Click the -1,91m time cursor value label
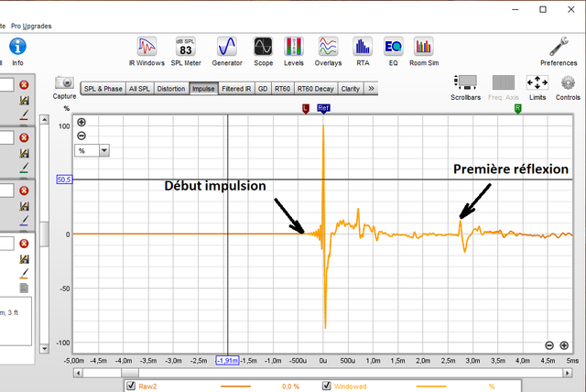586x392 pixels. tap(227, 361)
